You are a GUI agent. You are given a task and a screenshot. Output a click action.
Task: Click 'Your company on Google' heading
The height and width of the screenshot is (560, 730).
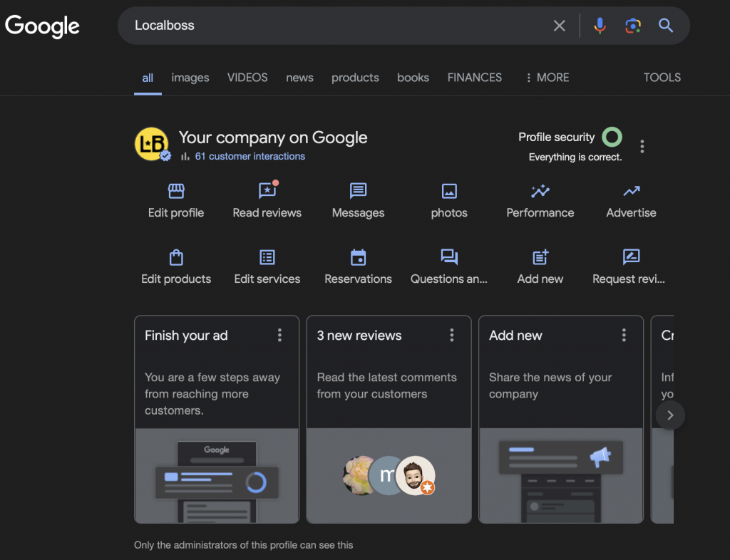click(x=273, y=138)
